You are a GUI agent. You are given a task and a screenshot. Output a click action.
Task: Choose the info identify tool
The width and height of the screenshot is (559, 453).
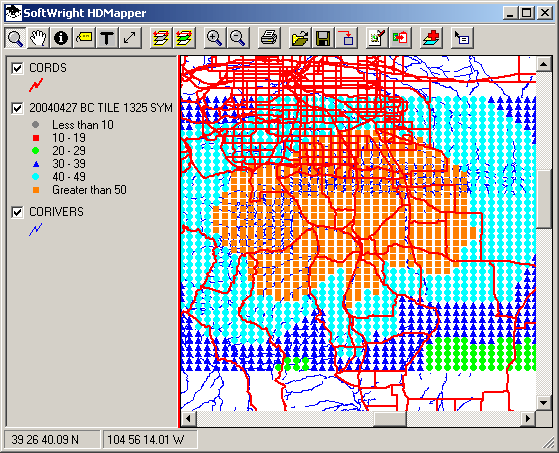pyautogui.click(x=61, y=38)
